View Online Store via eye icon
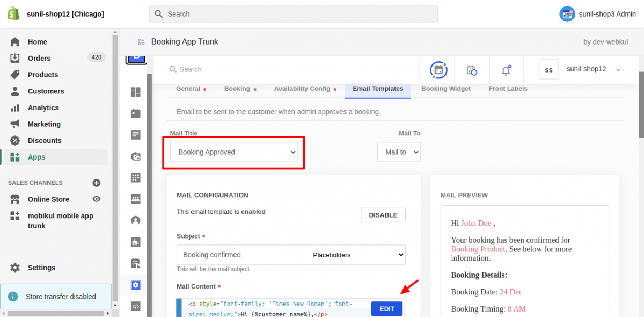644x317 pixels. (97, 199)
